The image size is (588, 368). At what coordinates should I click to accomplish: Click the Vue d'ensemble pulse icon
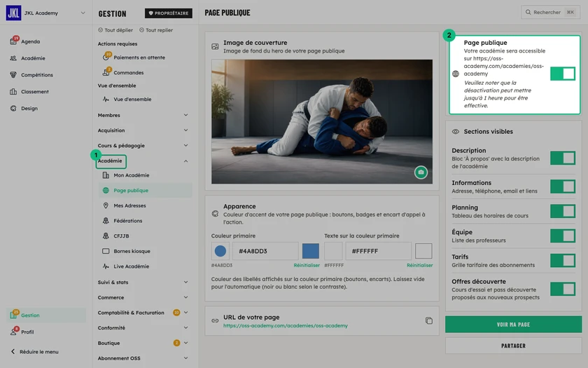106,99
